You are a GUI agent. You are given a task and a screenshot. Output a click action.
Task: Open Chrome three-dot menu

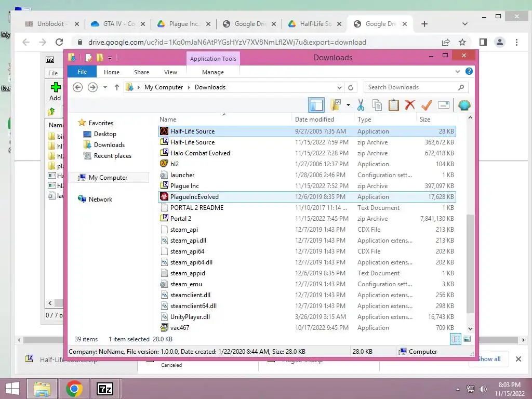(x=516, y=42)
